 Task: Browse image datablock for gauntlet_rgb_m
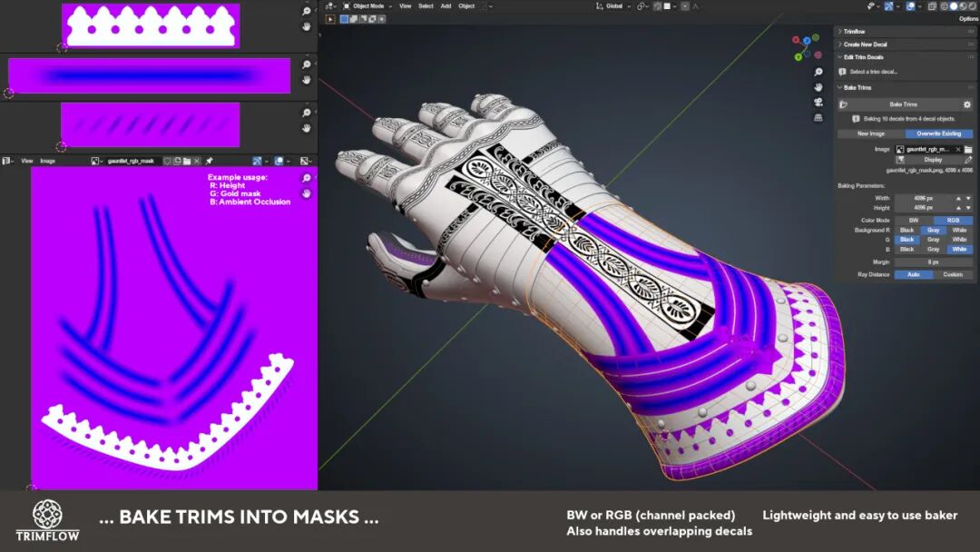click(x=900, y=150)
